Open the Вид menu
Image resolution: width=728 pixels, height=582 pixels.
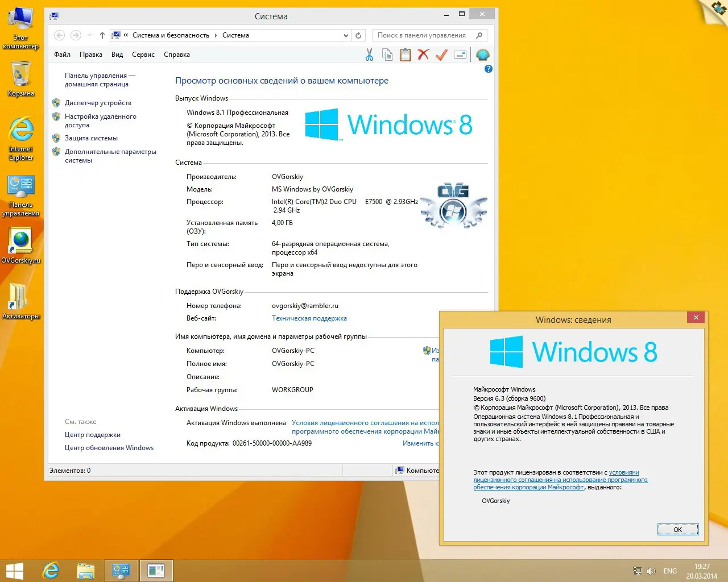[x=117, y=55]
